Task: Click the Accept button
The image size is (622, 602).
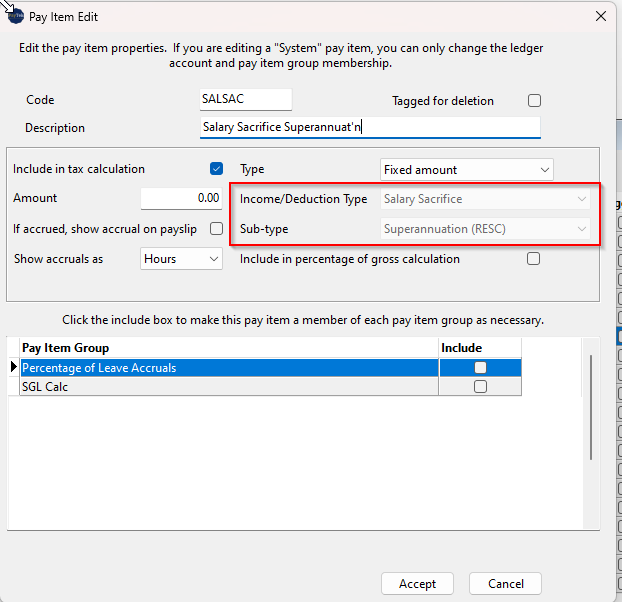Action: coord(417,583)
